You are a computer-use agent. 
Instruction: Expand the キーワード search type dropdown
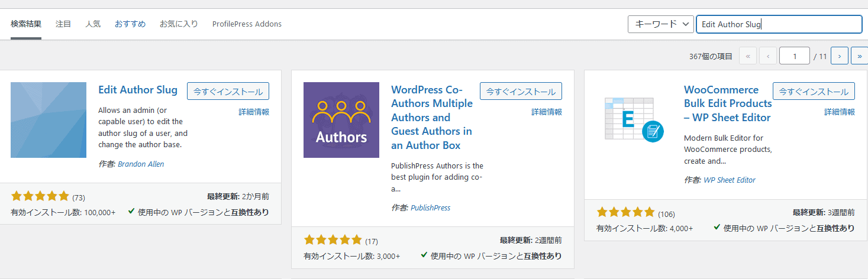coord(660,24)
